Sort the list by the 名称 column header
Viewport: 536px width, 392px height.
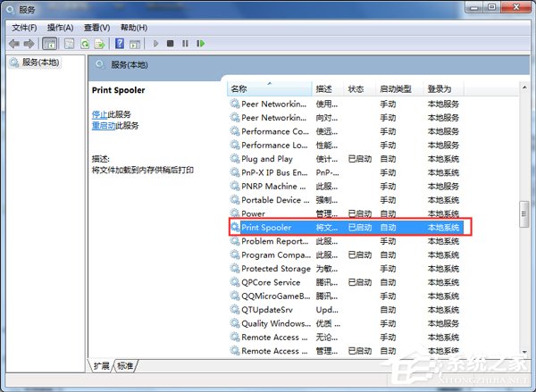[239, 89]
